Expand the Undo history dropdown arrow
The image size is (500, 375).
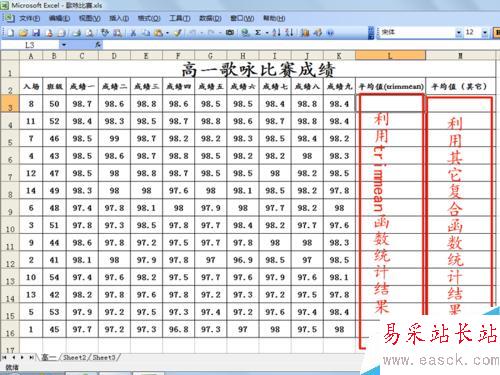201,33
